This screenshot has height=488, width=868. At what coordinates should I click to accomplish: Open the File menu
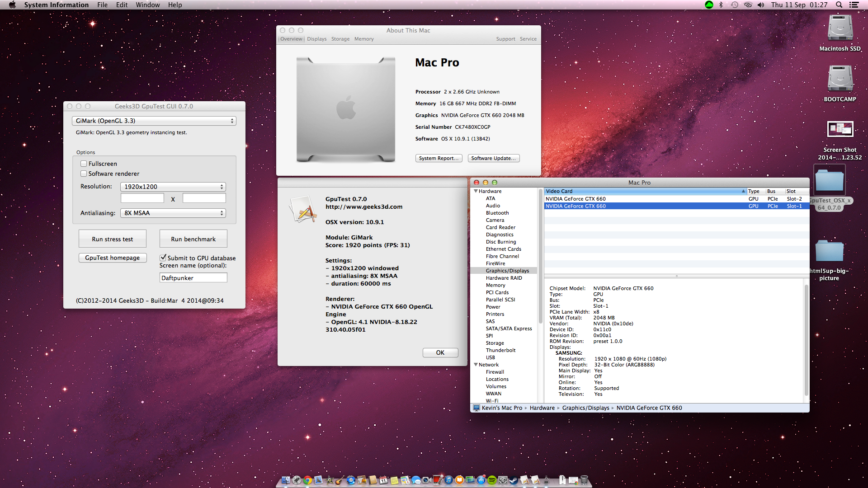click(103, 5)
